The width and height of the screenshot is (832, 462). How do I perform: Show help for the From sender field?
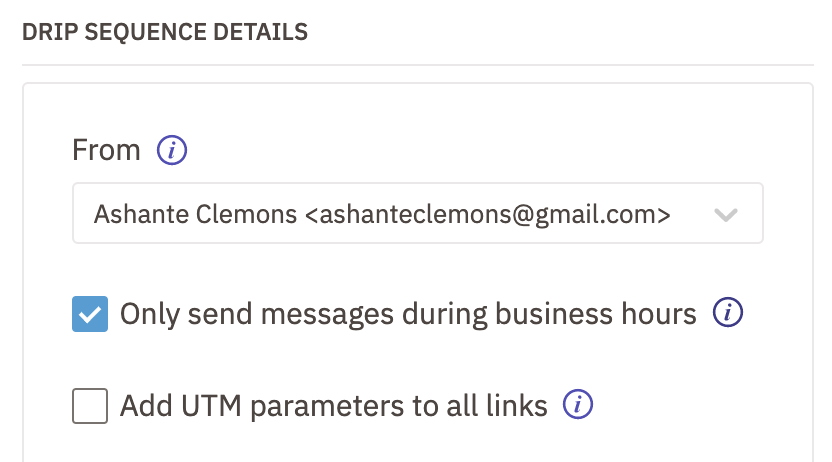[x=171, y=150]
